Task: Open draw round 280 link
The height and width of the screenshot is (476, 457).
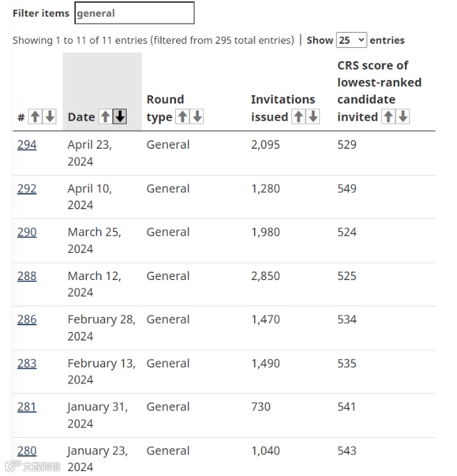Action: [x=27, y=451]
